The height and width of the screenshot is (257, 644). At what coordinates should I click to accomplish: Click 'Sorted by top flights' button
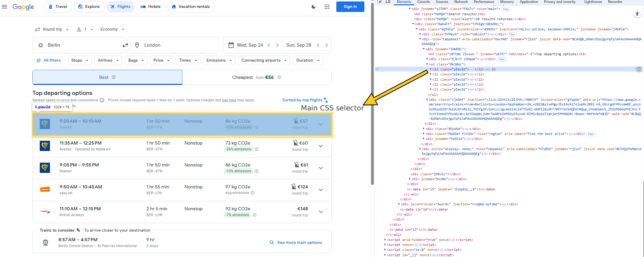point(305,100)
